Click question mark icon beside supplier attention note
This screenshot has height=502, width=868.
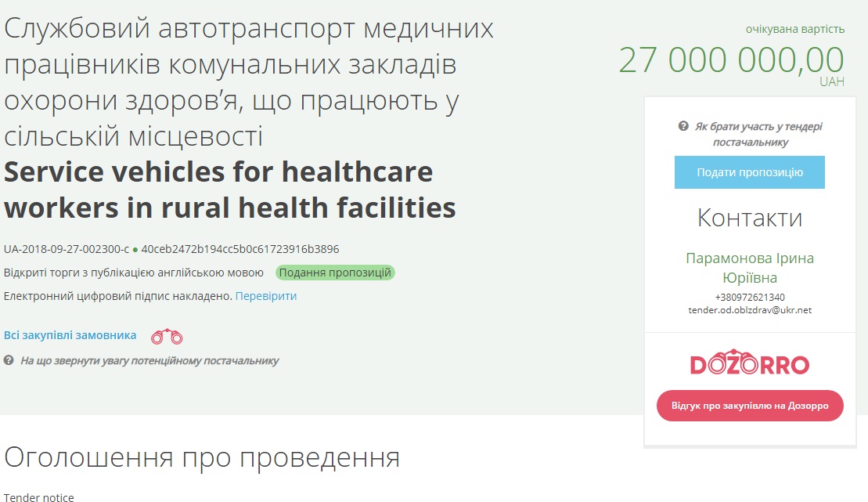coord(9,361)
